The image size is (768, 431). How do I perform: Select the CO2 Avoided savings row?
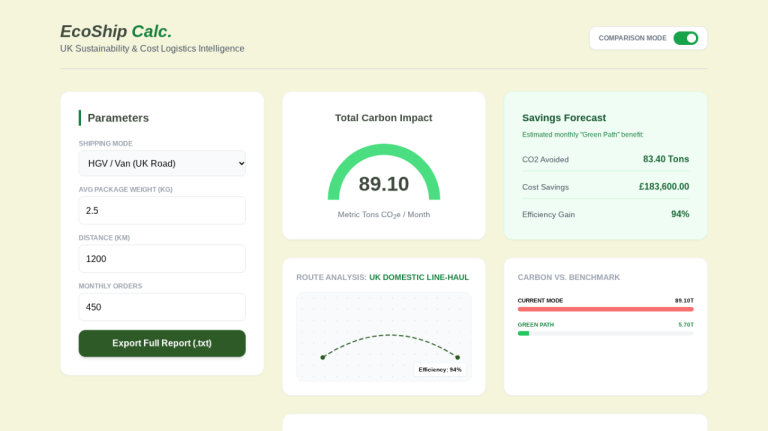click(605, 159)
